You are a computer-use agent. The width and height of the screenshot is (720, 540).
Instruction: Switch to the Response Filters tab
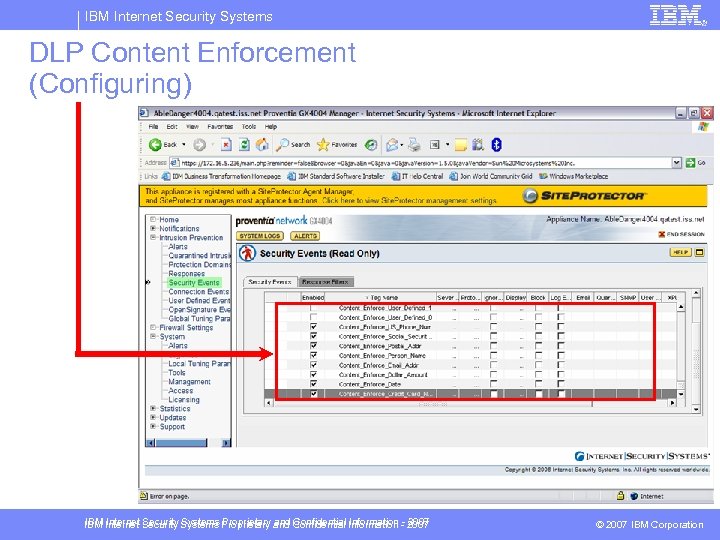click(x=326, y=282)
